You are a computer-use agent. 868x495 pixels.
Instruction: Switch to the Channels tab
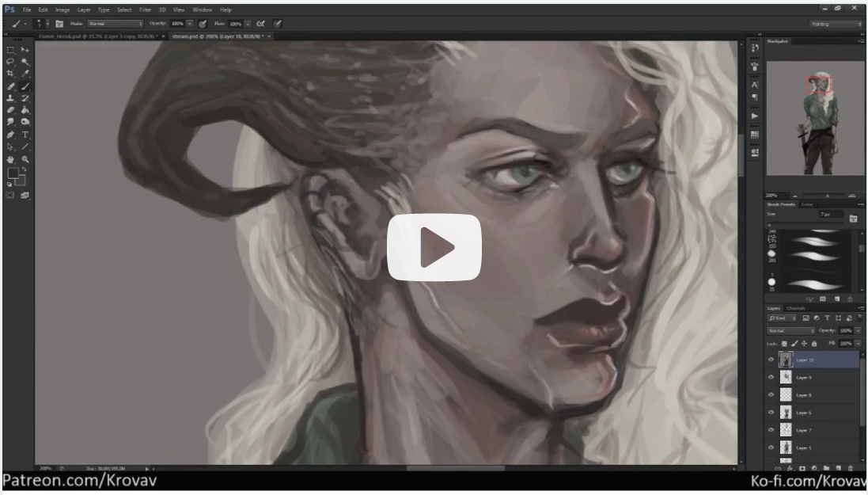795,308
